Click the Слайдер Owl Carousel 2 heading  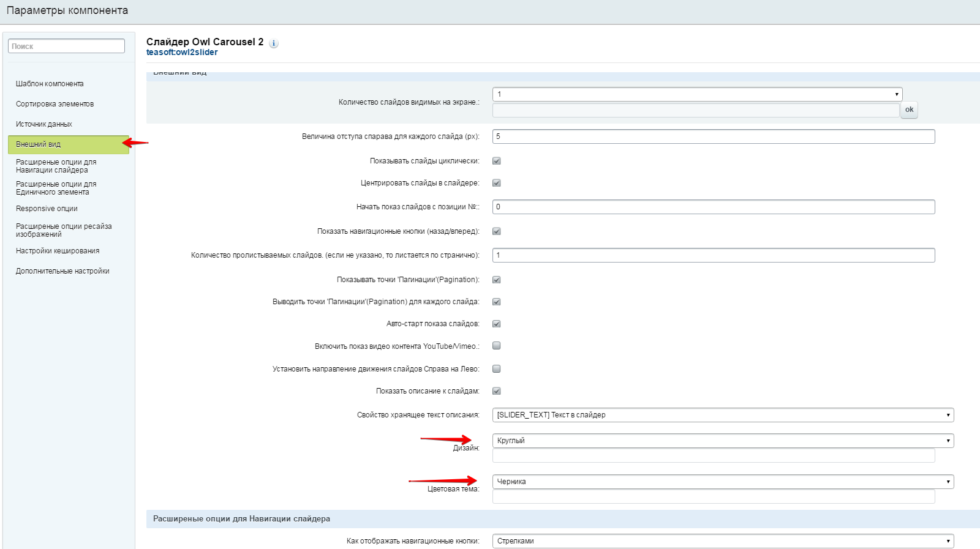pos(205,42)
